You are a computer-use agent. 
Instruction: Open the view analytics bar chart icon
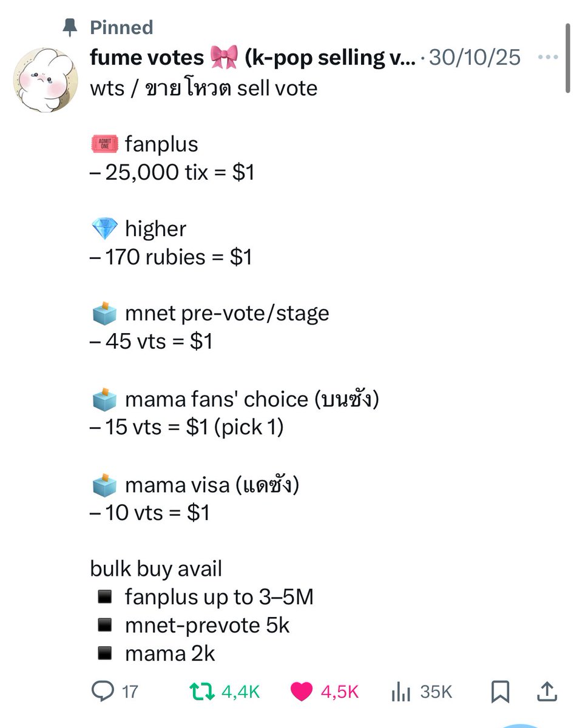[x=401, y=690]
